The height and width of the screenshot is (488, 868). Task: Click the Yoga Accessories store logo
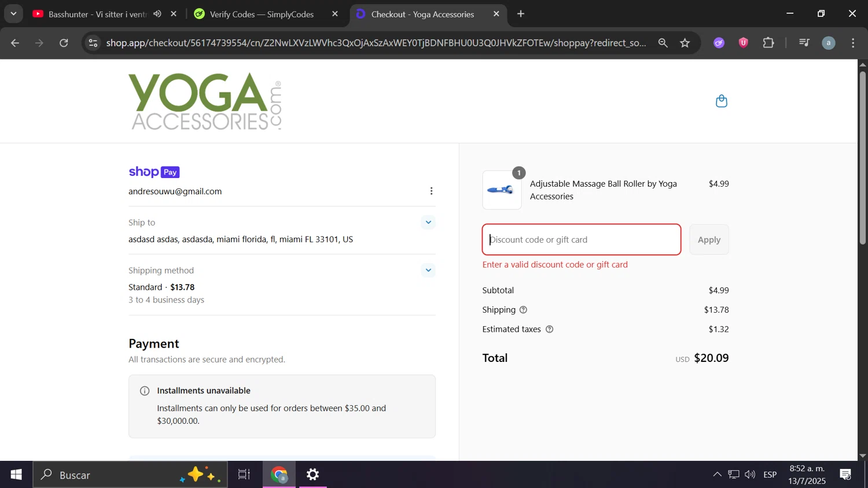coord(205,101)
